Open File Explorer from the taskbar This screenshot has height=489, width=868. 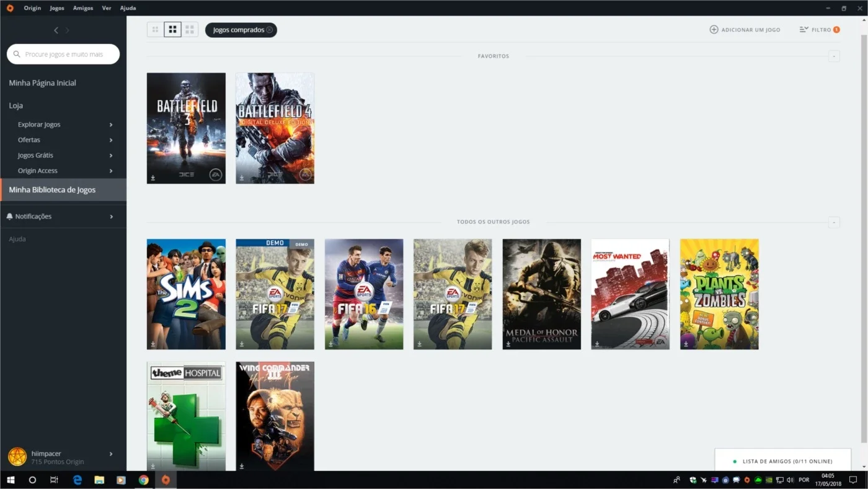99,480
